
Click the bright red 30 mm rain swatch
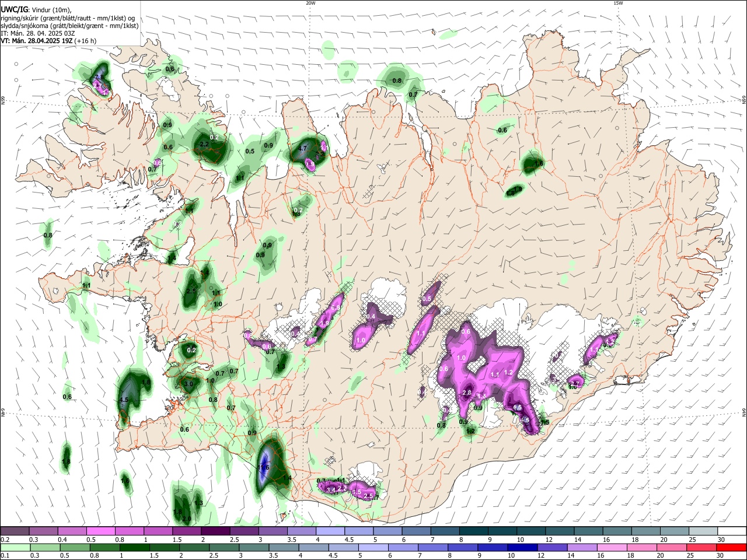click(x=731, y=547)
